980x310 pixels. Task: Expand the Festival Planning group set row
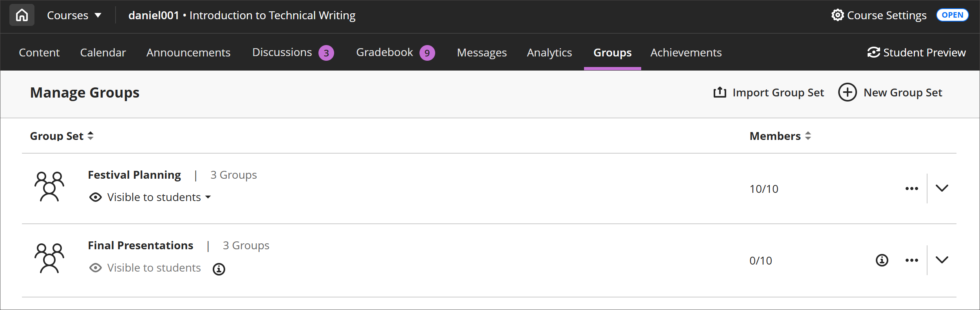pos(942,188)
